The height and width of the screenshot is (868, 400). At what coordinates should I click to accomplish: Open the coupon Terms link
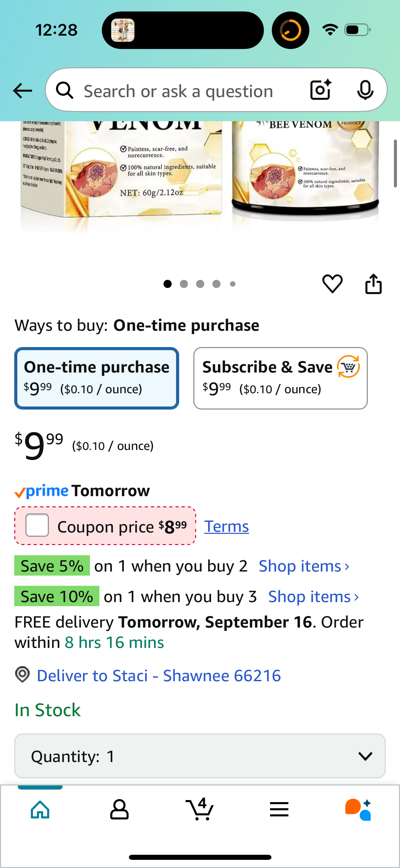pos(226,526)
